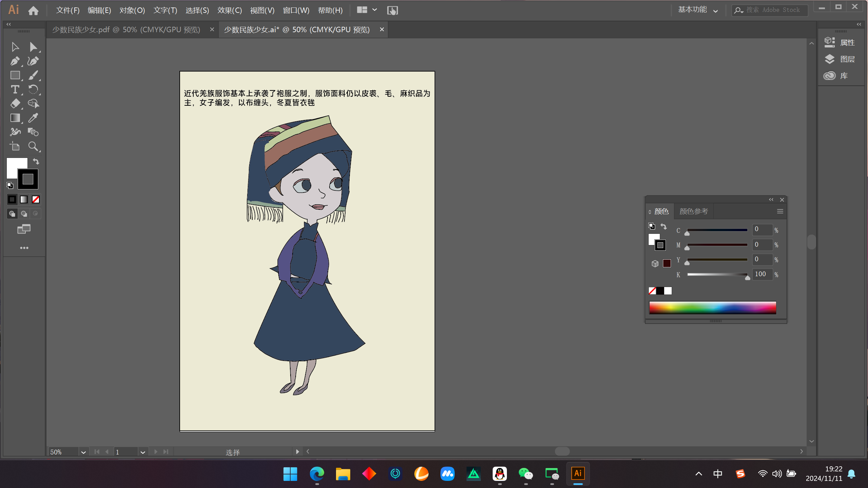The width and height of the screenshot is (868, 488).
Task: Select the Pen tool
Action: 15,61
